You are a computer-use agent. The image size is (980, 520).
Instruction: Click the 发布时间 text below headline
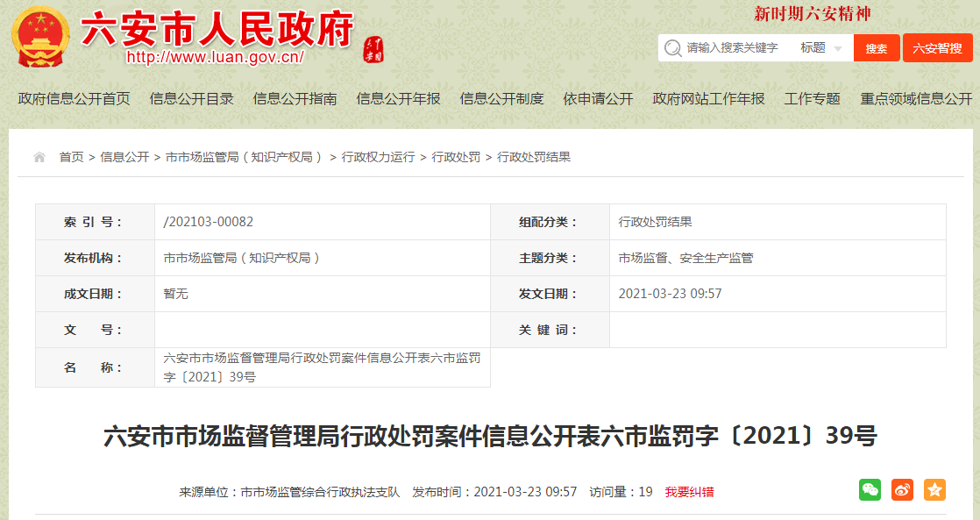coord(494,492)
